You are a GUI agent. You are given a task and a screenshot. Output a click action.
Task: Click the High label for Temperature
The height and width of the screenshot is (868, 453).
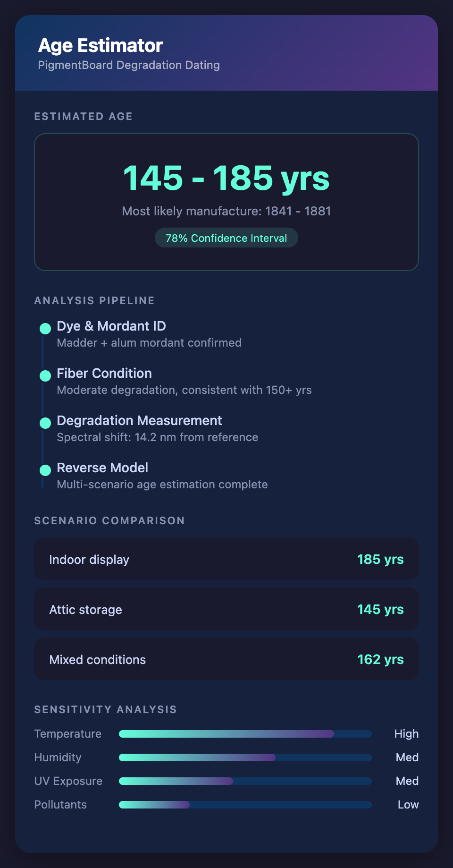[x=406, y=734]
